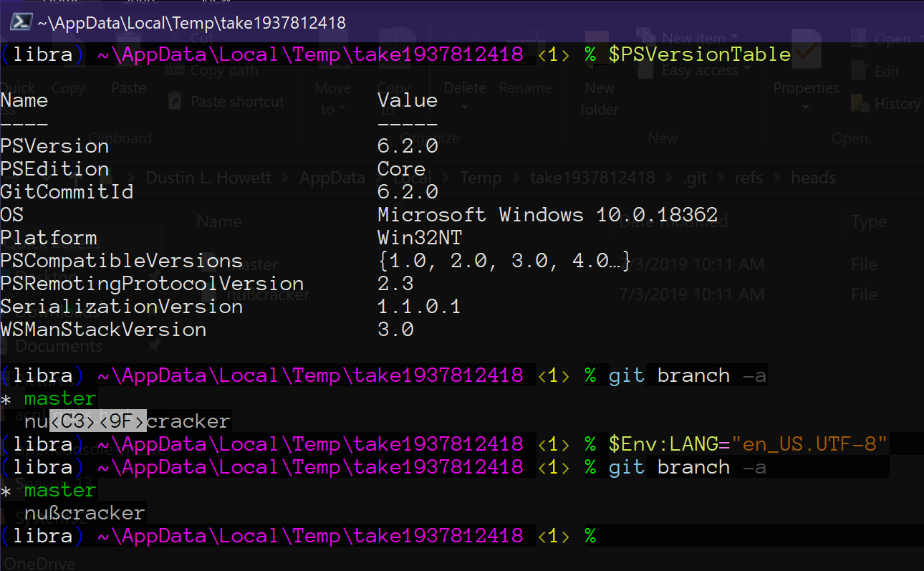Select the $PSVersionTable command text
This screenshot has width=924, height=571.
point(700,54)
